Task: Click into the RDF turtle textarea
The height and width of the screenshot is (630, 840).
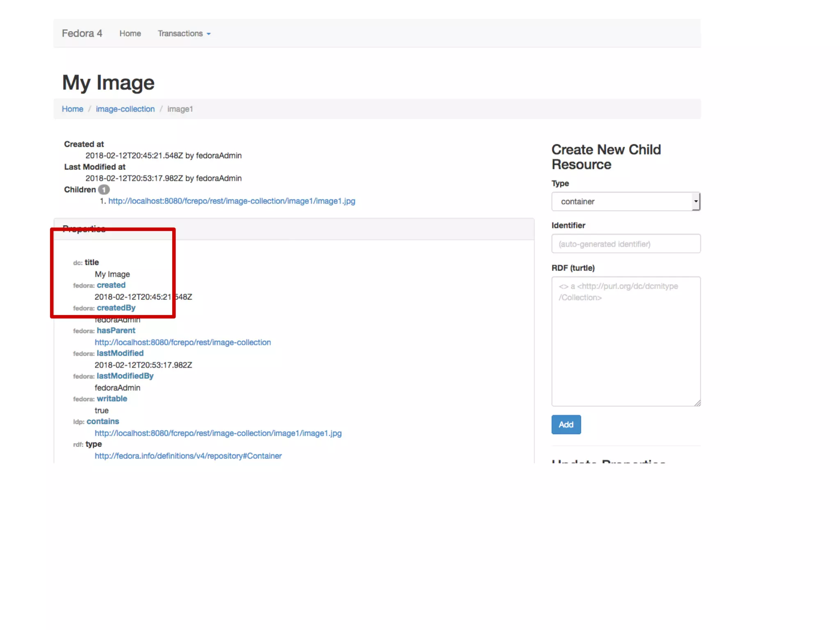Action: tap(625, 341)
